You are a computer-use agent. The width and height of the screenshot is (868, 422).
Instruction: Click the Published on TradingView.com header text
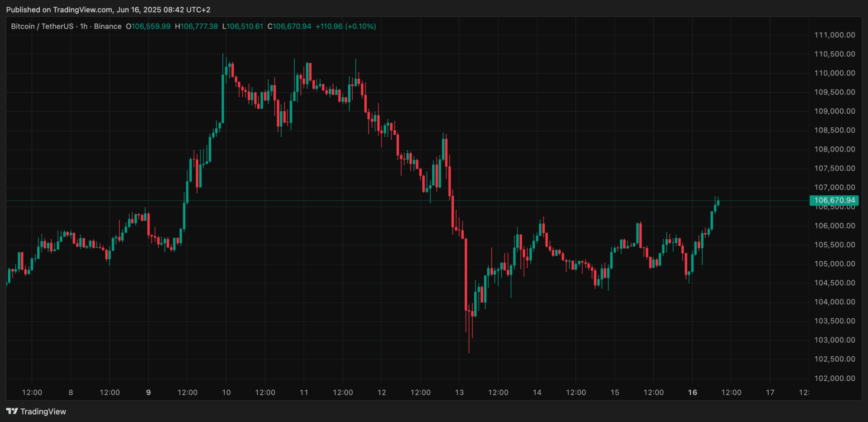[108, 9]
